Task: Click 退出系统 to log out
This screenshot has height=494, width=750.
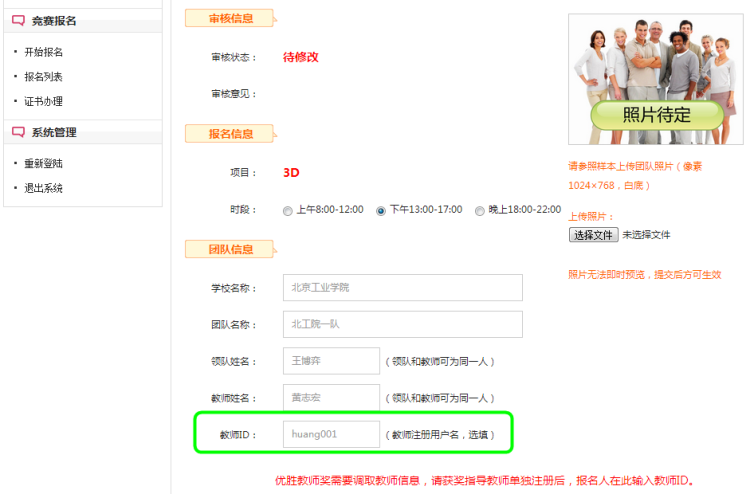Action: (44, 188)
